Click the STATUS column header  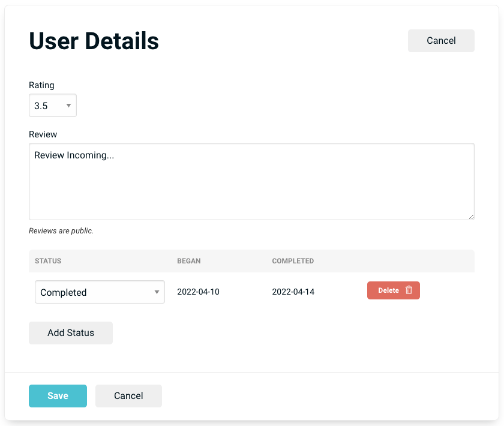click(x=48, y=261)
